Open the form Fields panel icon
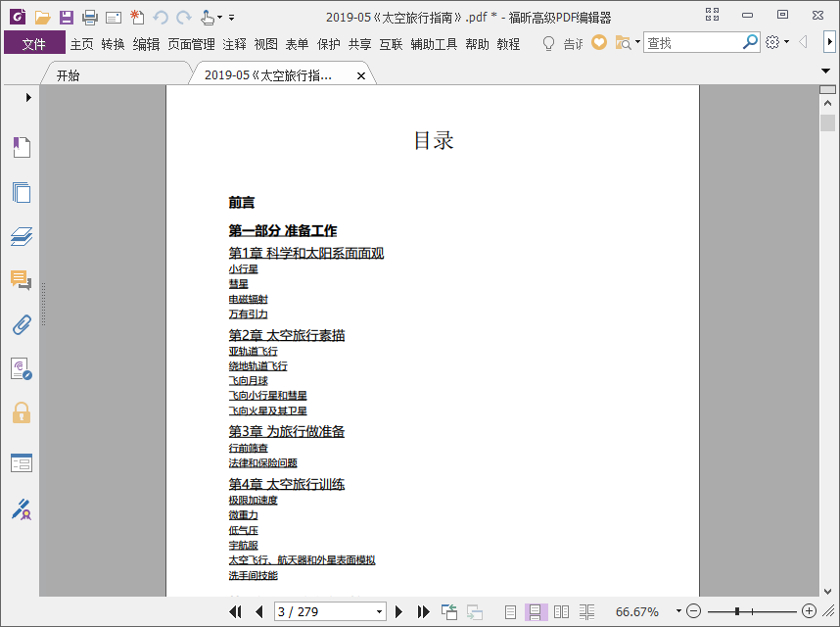Viewport: 840px width, 627px height. (x=22, y=463)
